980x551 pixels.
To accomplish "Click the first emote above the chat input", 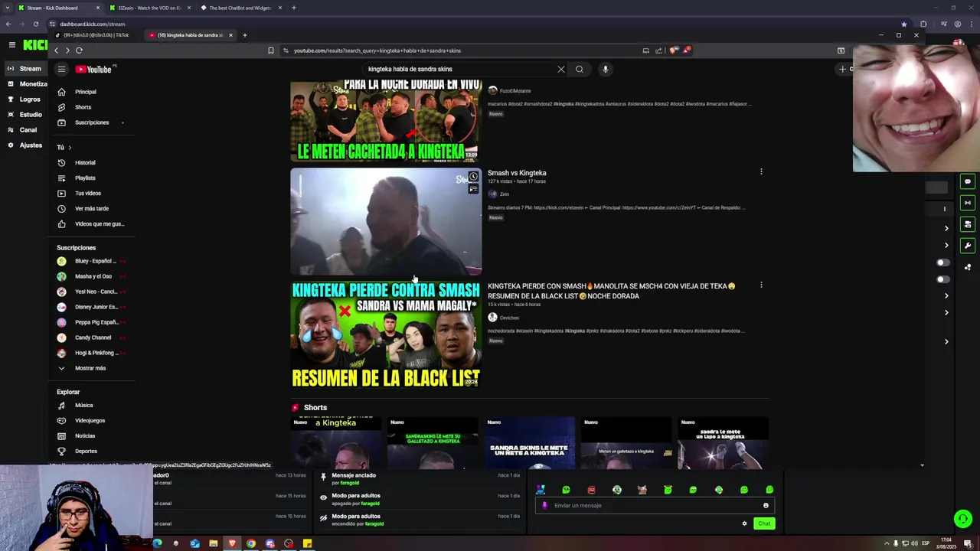I will [x=541, y=490].
